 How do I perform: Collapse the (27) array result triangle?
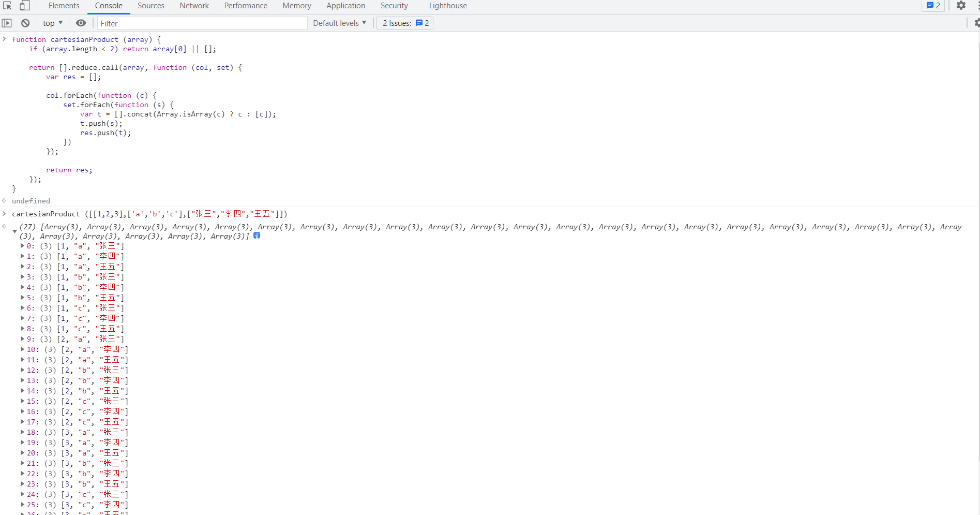click(14, 231)
